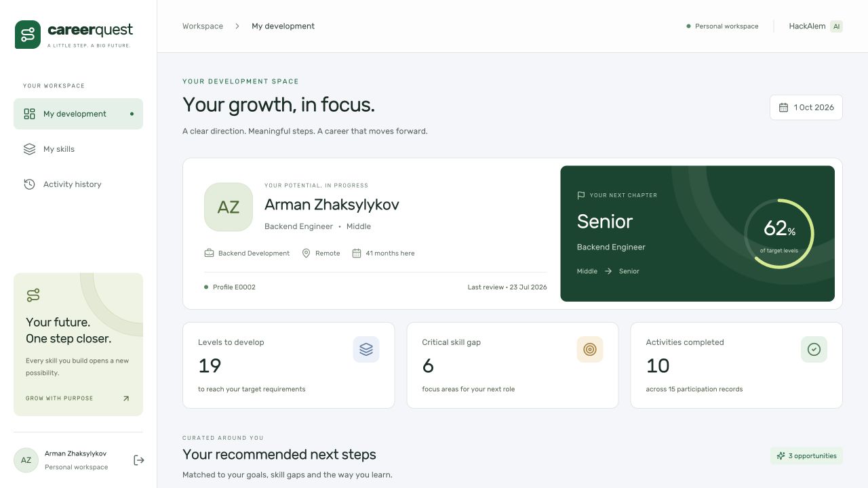This screenshot has height=488, width=868.
Task: Open the 1 Oct 2026 date picker
Action: (806, 107)
